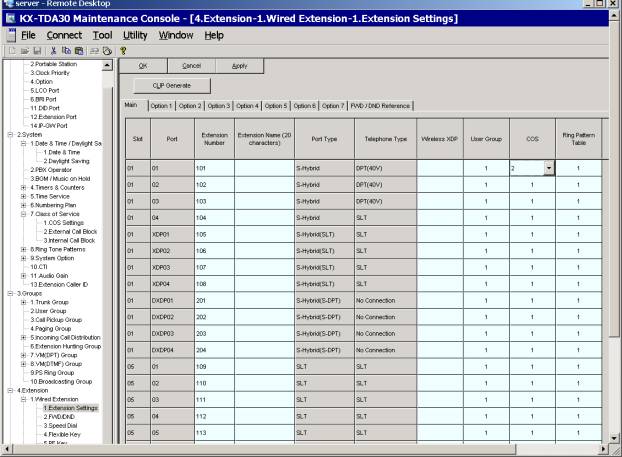Open the COS dropdown for extension 101
622x457 pixels.
click(549, 169)
